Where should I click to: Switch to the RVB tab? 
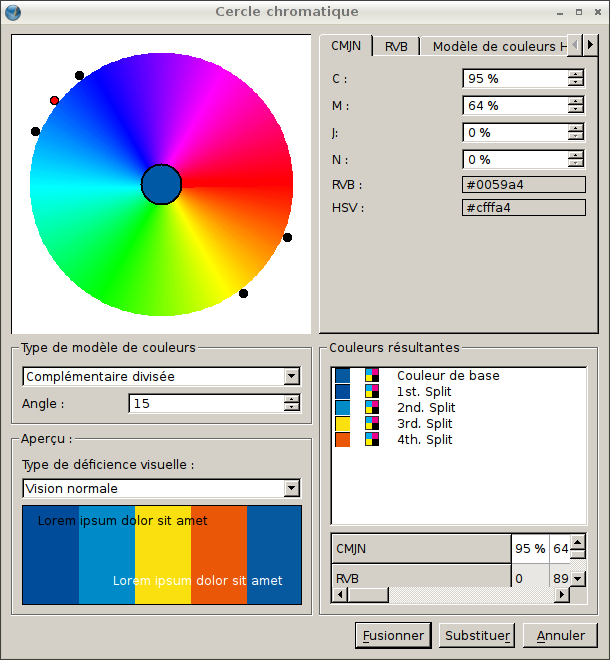pos(396,47)
